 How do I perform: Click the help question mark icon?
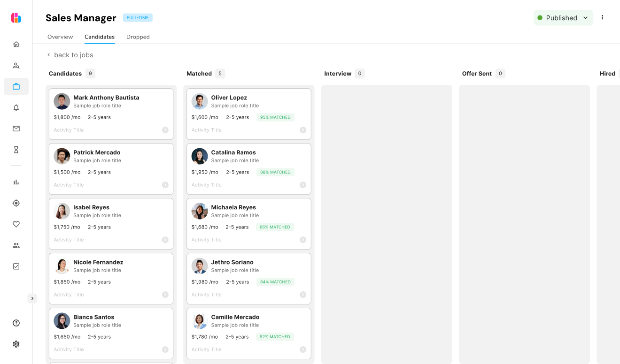coord(16,323)
